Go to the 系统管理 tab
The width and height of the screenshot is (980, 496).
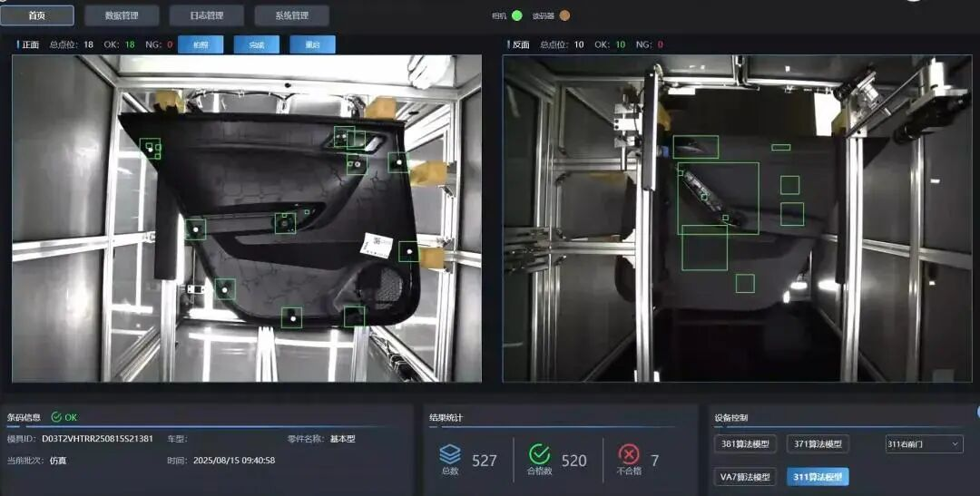coord(292,15)
